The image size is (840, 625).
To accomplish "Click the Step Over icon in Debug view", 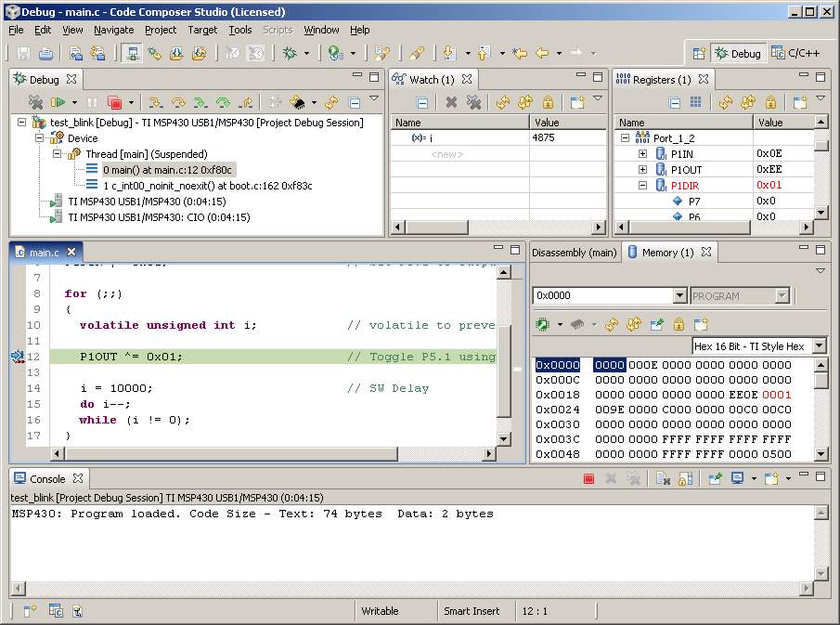I will pyautogui.click(x=178, y=102).
